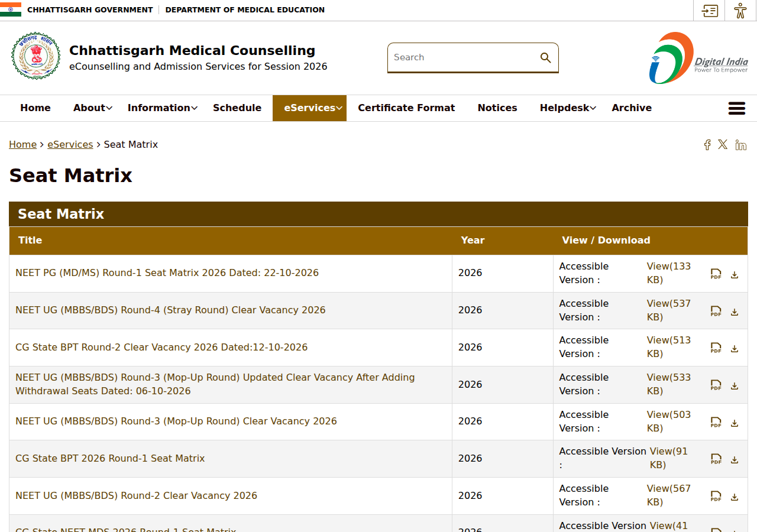Share page on Facebook
The height and width of the screenshot is (532, 757).
pyautogui.click(x=707, y=145)
